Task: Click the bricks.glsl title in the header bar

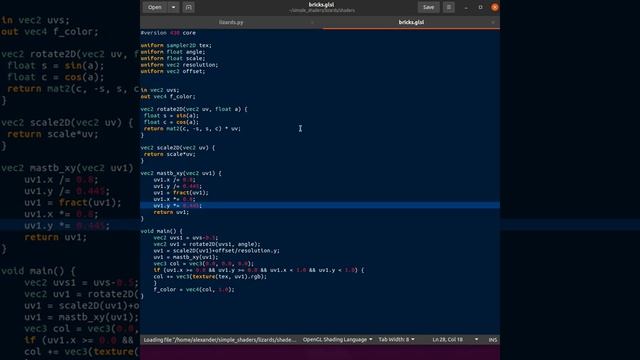Action: tap(322, 4)
